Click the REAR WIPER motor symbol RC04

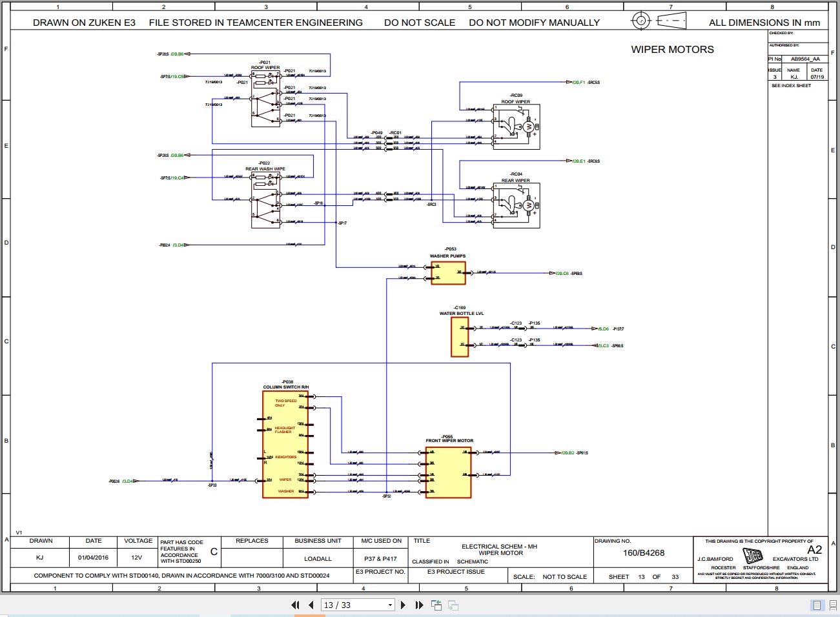point(516,206)
